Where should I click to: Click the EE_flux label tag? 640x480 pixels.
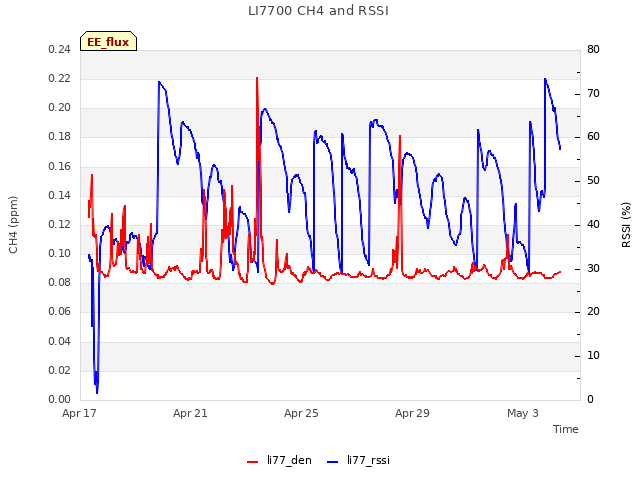[108, 41]
